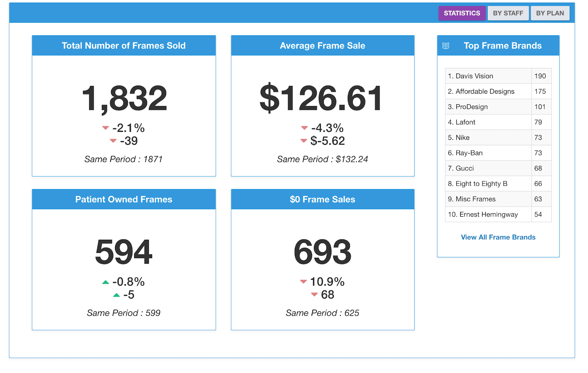Click the red arrow next to 10.9%
This screenshot has width=588, height=373.
tap(303, 282)
